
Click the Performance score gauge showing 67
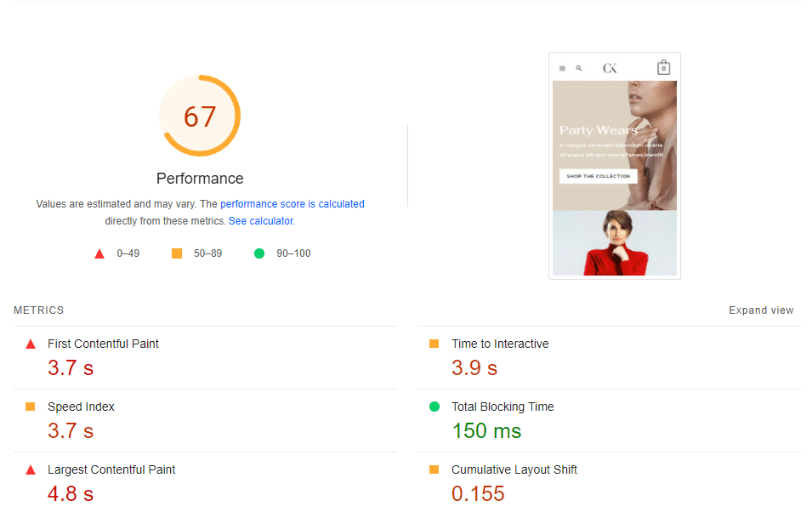click(200, 115)
